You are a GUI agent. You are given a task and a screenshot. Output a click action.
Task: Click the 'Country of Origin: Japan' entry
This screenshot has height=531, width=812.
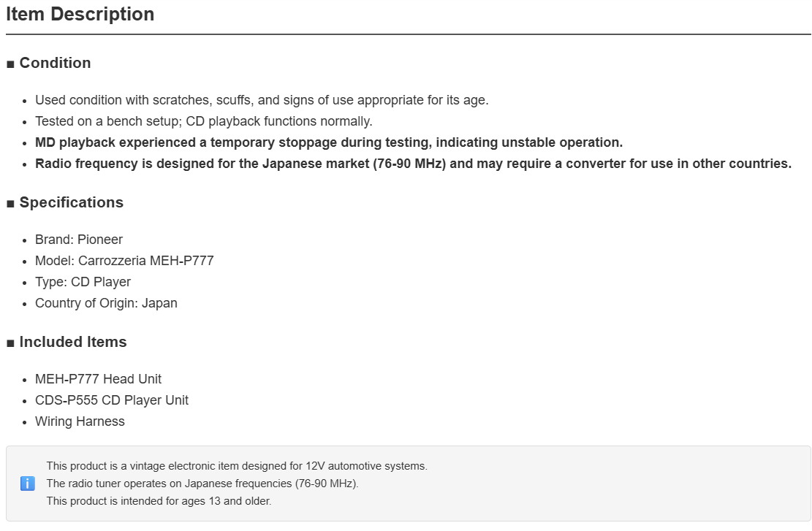point(106,303)
